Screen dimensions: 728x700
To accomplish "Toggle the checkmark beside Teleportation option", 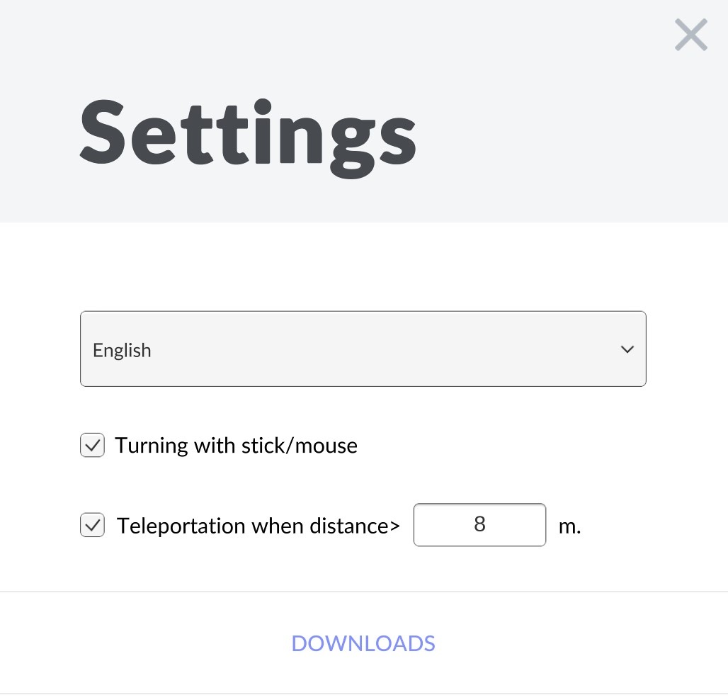I will pos(92,526).
